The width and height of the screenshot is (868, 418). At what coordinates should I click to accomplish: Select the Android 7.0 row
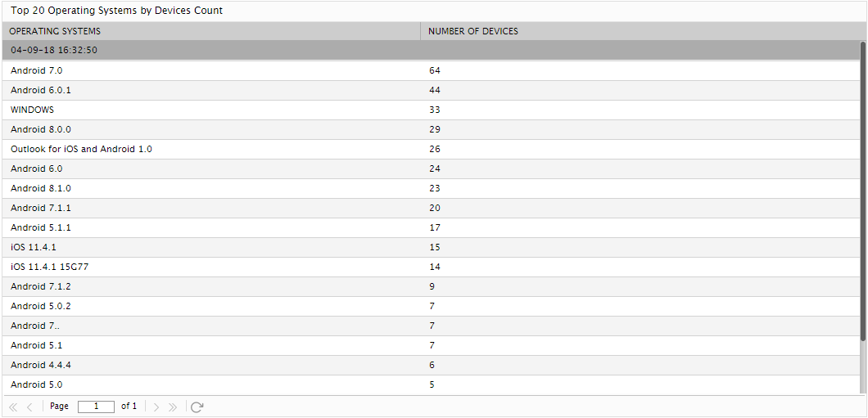pos(431,71)
